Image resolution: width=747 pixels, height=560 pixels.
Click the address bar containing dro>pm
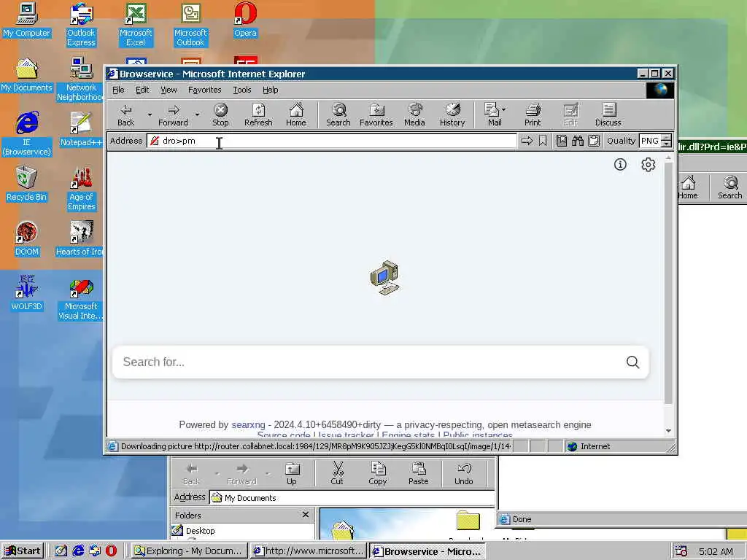tap(332, 141)
